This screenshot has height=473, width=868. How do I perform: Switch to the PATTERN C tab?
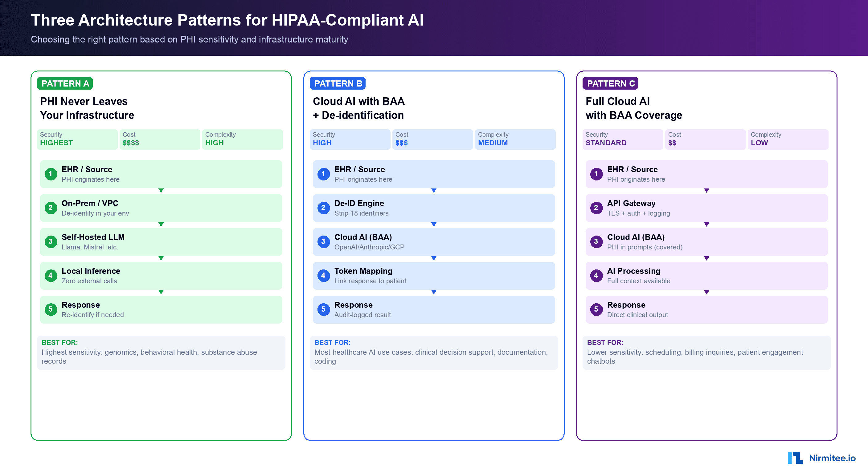[x=610, y=83]
